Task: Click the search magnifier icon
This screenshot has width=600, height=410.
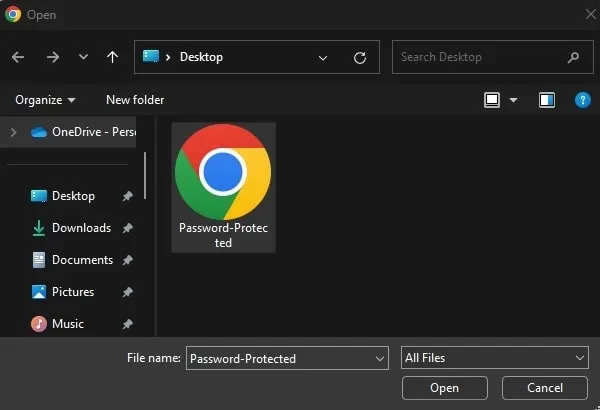Action: [573, 58]
